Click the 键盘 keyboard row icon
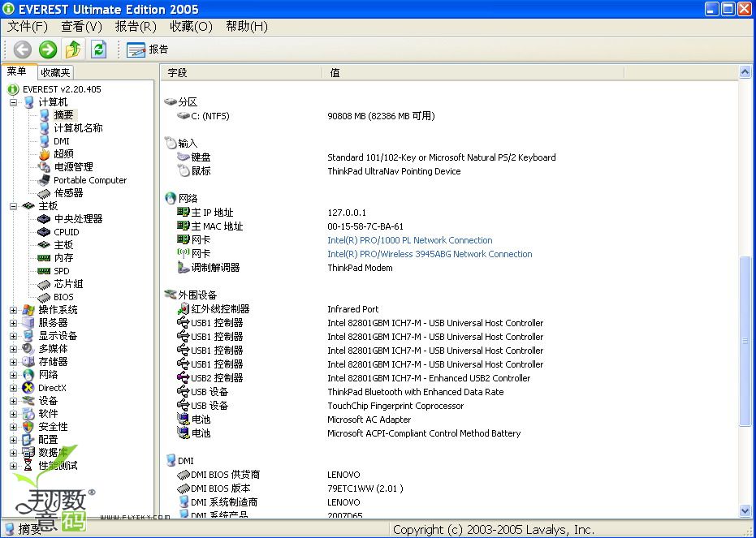 click(184, 157)
